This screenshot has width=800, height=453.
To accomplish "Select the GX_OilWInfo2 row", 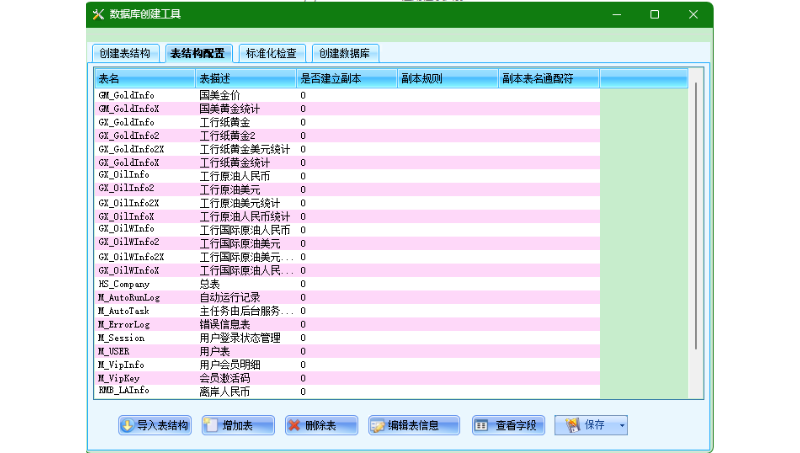I will [347, 243].
